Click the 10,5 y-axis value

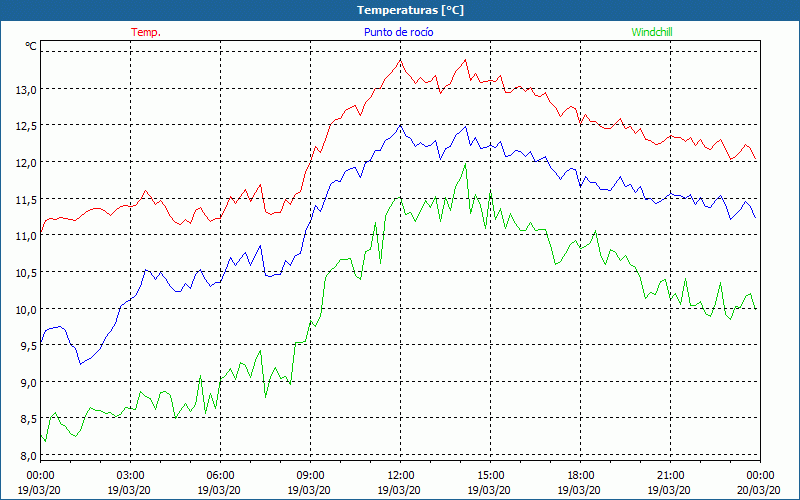(x=26, y=272)
